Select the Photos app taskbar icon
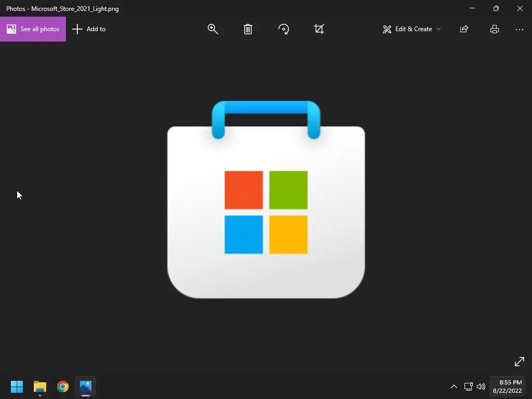The height and width of the screenshot is (399, 532). click(x=86, y=387)
